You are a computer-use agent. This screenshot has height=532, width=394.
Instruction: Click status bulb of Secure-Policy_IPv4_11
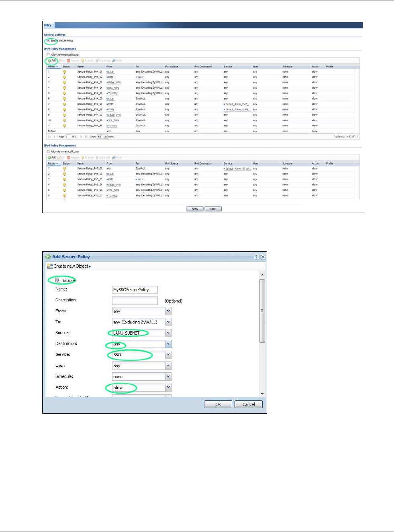click(64, 126)
